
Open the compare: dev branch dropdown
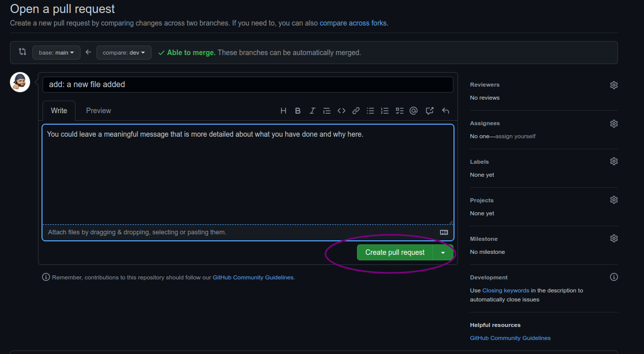[123, 53]
